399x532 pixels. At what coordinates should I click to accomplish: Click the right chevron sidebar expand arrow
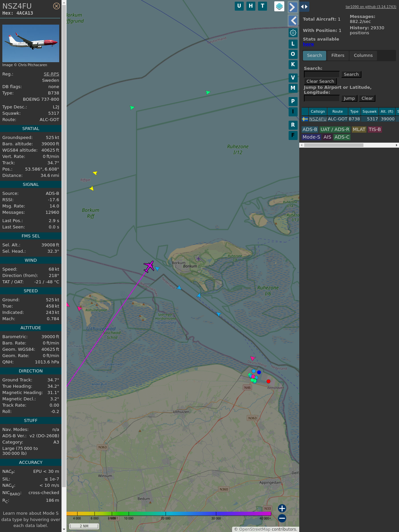293,7
